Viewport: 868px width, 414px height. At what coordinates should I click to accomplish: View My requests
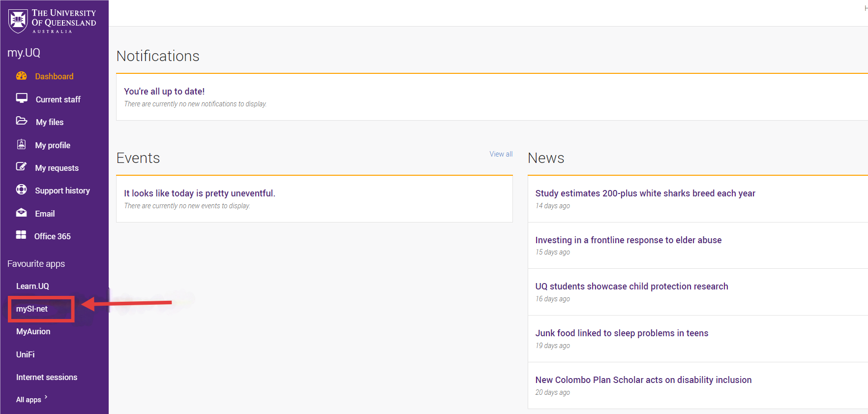(57, 168)
